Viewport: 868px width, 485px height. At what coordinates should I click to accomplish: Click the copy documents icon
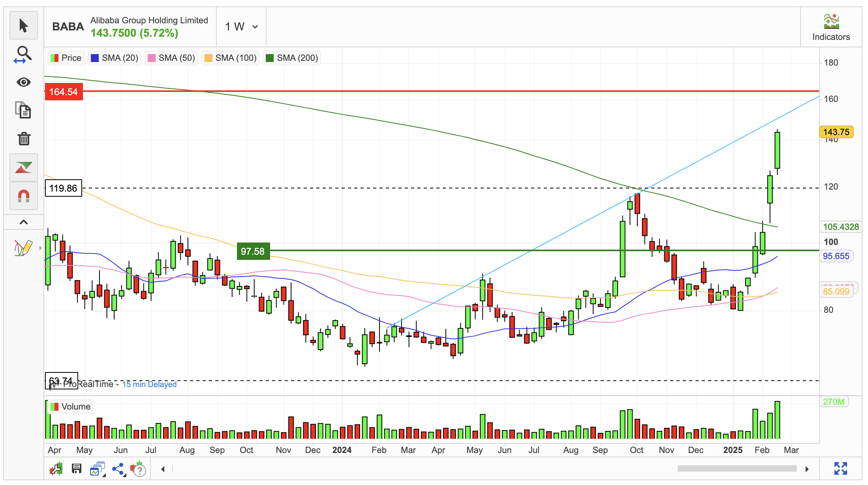(x=23, y=110)
